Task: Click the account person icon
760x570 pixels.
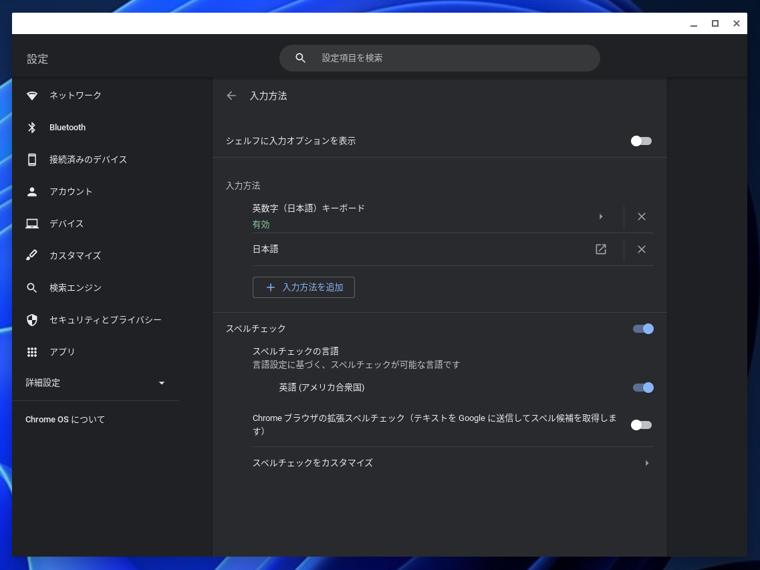Action: tap(32, 191)
